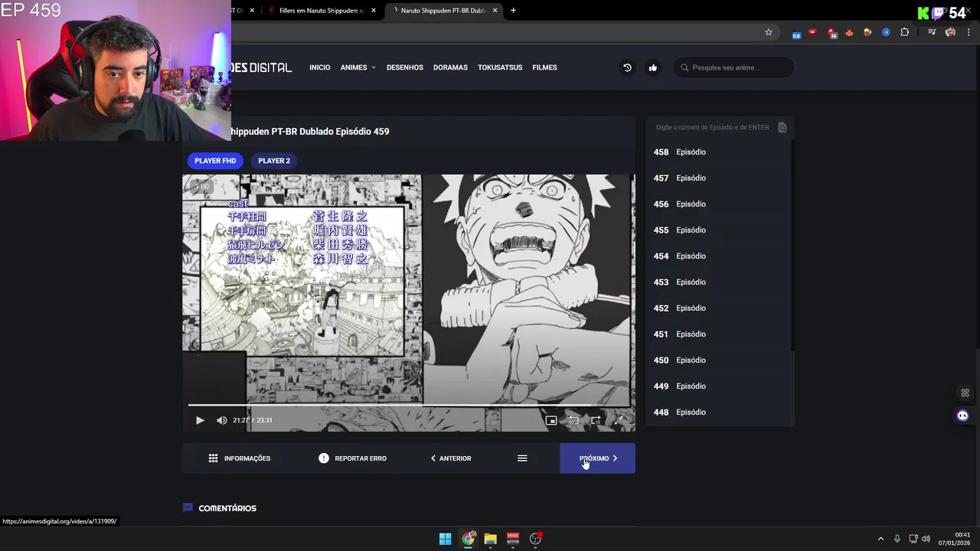The image size is (980, 551).
Task: Open the blue 0.0 extension icon
Action: tap(796, 33)
